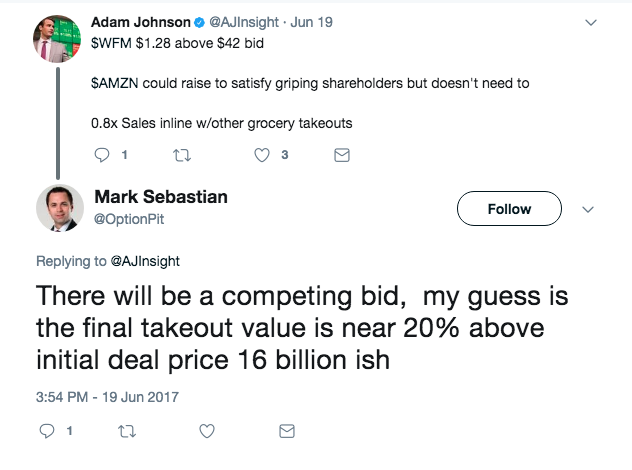Viewport: 632px width, 470px height.
Task: Retweet Mark Sebastian's competing bid tweet
Action: click(127, 431)
